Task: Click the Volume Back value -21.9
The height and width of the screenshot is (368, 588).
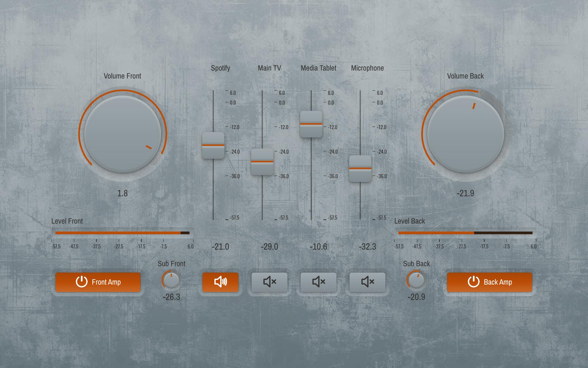Action: [x=465, y=193]
